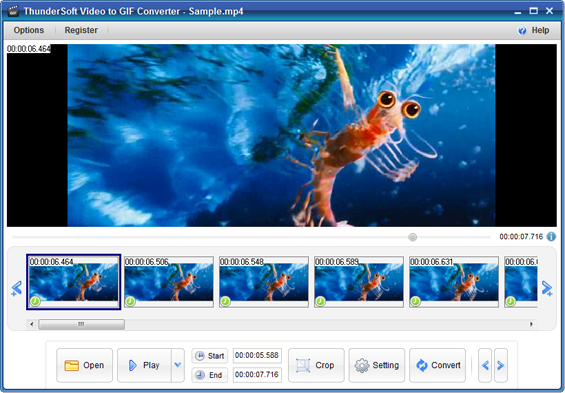Open the Register menu
Screen dimensions: 565x393
[x=81, y=30]
